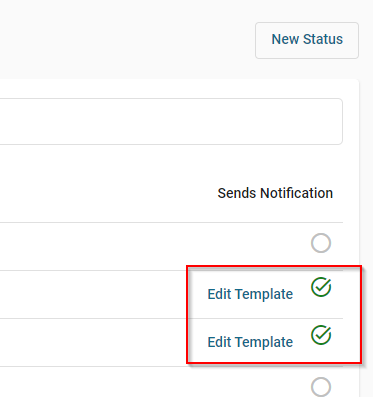Click the green check icon beside the second Edit Template
The height and width of the screenshot is (397, 373).
(x=321, y=335)
